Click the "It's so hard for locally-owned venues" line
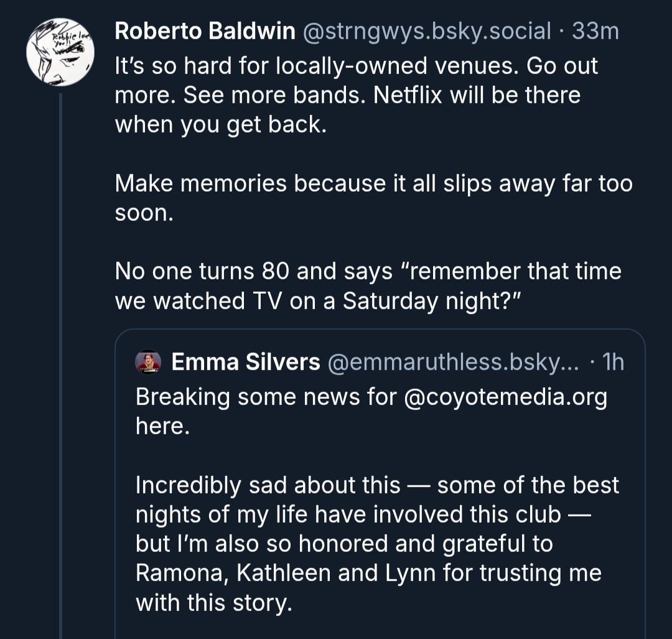This screenshot has height=639, width=672. [x=356, y=65]
